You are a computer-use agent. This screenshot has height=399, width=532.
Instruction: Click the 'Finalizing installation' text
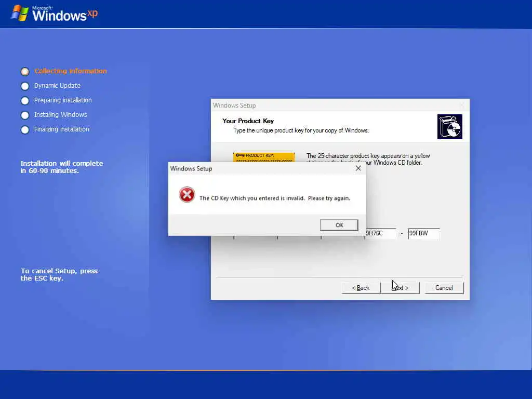click(x=62, y=129)
